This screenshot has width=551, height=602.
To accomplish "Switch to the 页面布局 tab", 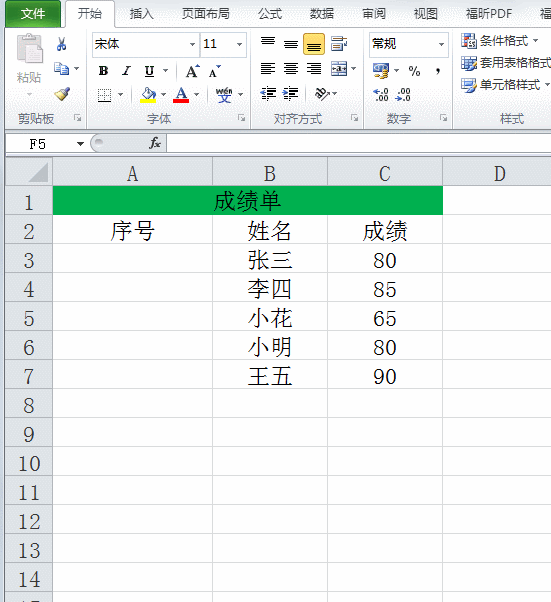I will 205,14.
